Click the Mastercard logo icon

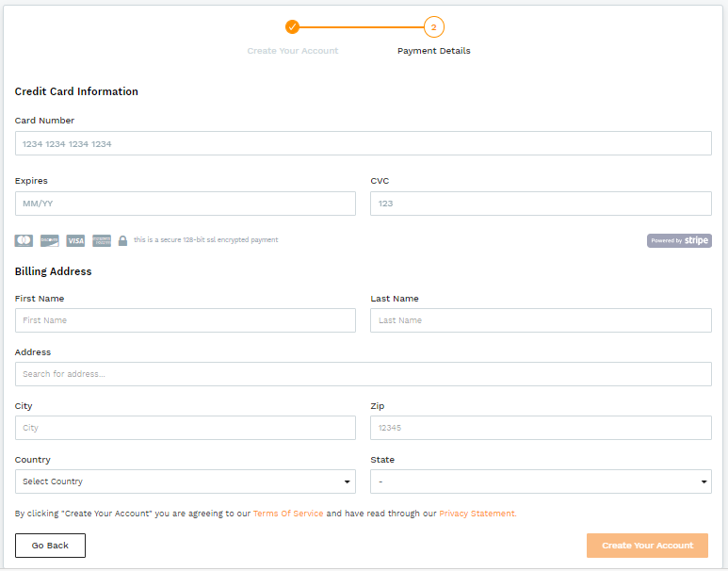[24, 240]
